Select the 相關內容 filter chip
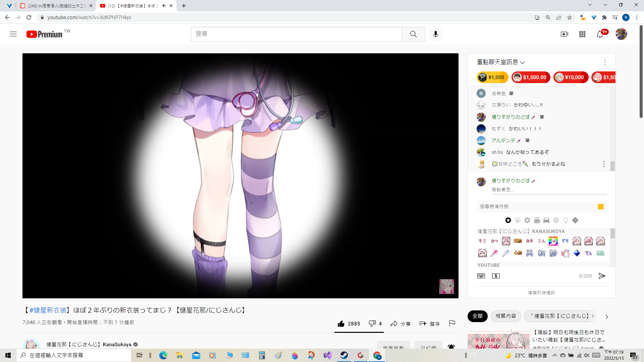The width and height of the screenshot is (644, 362). (x=506, y=316)
